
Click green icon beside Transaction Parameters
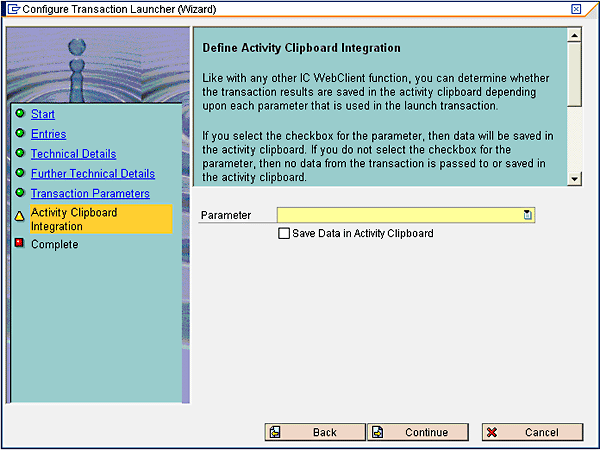(20, 192)
